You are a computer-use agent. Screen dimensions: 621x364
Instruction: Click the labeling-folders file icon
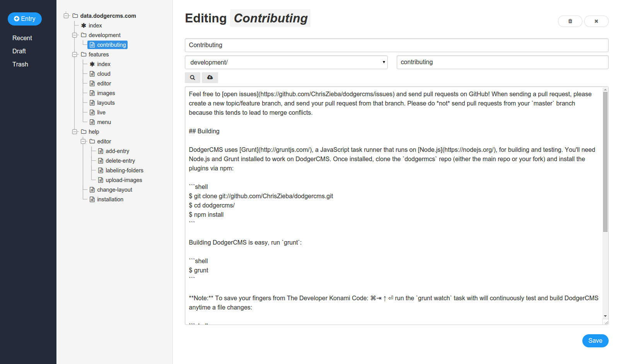(101, 170)
